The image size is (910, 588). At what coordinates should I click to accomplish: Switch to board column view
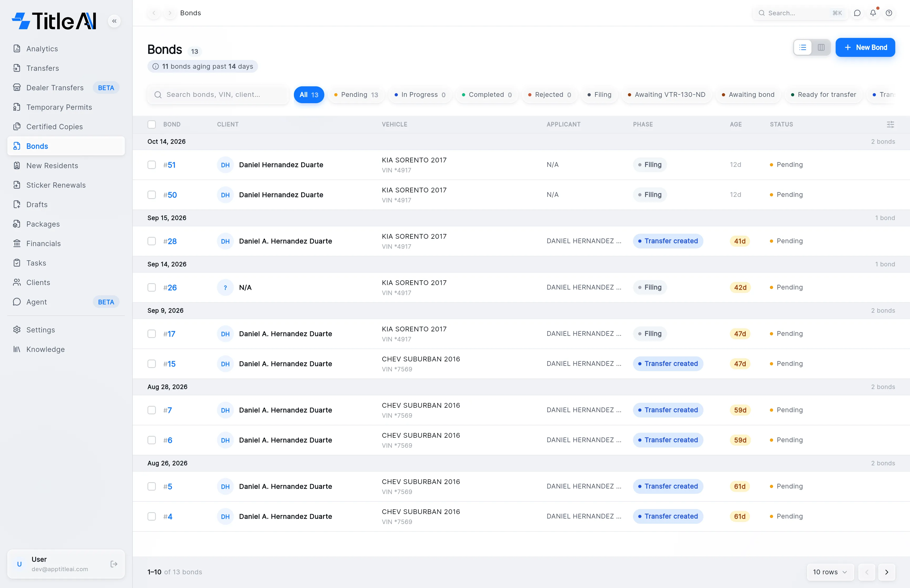(x=821, y=47)
